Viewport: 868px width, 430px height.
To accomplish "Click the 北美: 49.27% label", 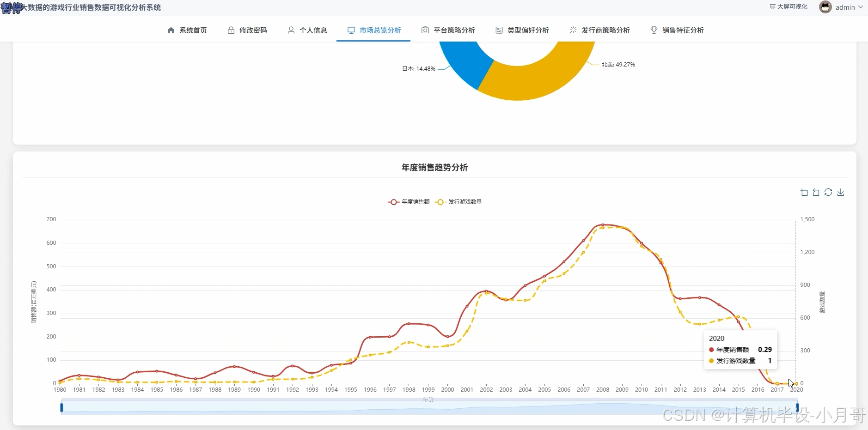I will pos(618,65).
